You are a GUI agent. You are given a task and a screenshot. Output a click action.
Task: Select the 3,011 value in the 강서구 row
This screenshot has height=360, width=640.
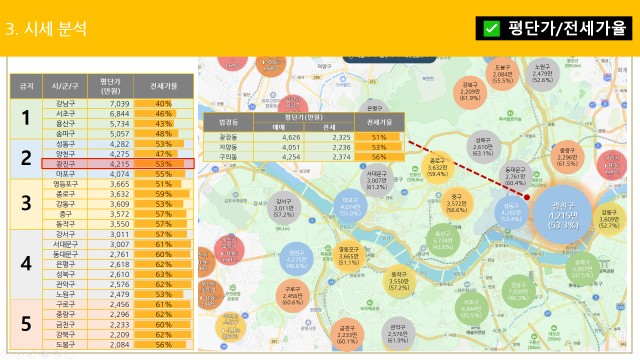(119, 234)
